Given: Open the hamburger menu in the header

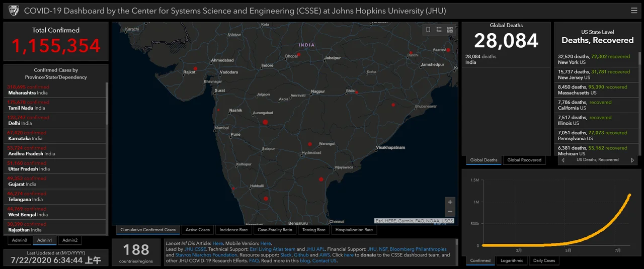Looking at the screenshot, I should [634, 10].
